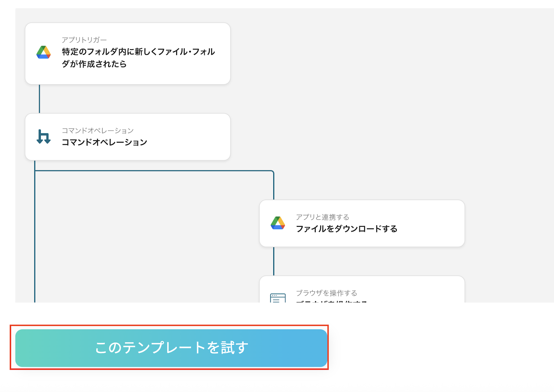Click the gray コマンドオペレーション category label
This screenshot has height=392, width=554.
(x=97, y=131)
